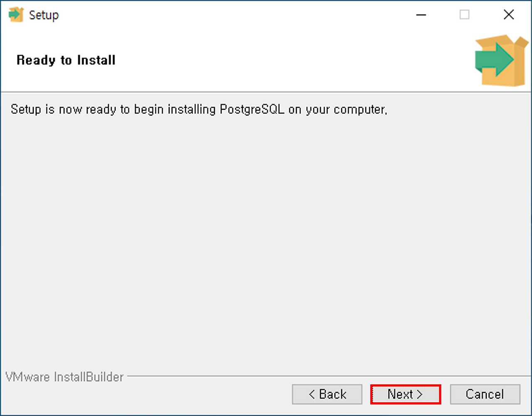This screenshot has width=532, height=416.
Task: Click the green arrow on the install illustration
Action: pyautogui.click(x=495, y=59)
